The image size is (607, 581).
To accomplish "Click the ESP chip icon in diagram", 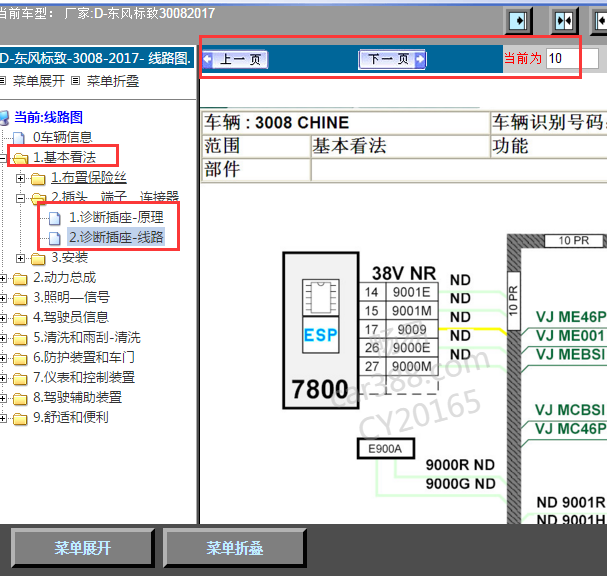I will [321, 316].
